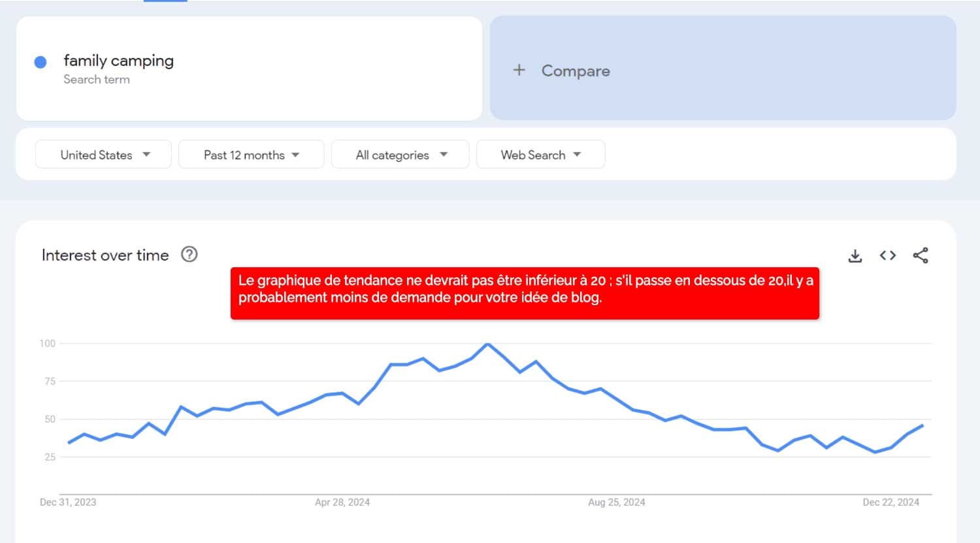Viewport: 980px width, 543px height.
Task: Share the Interest over time chart
Action: point(921,255)
